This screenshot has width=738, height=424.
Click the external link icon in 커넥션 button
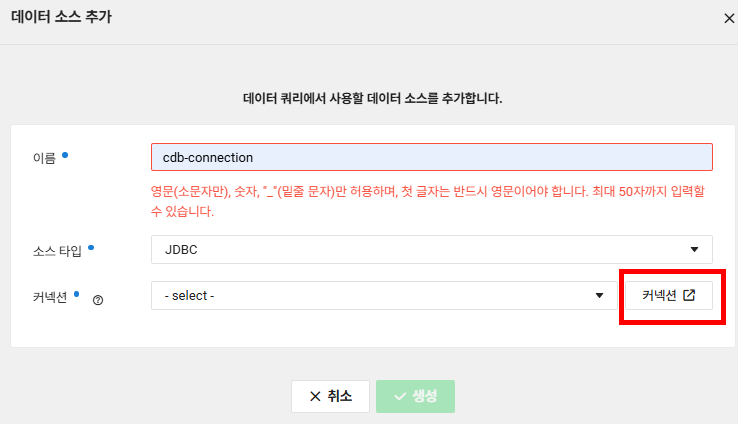click(x=689, y=295)
